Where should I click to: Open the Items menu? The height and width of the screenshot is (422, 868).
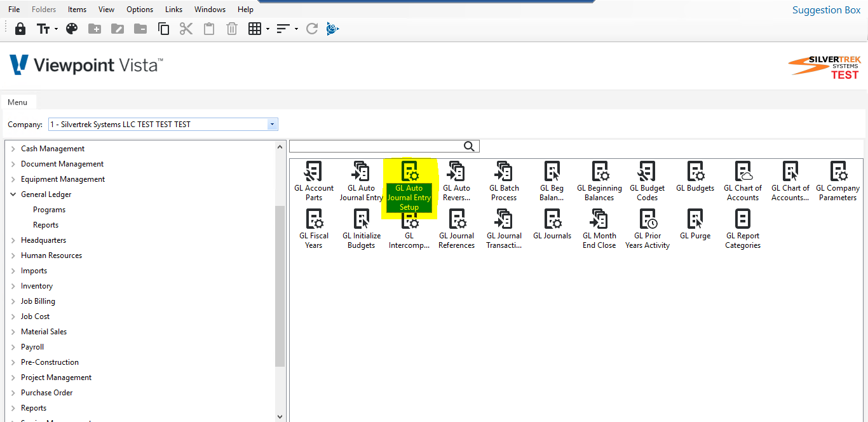pyautogui.click(x=77, y=10)
